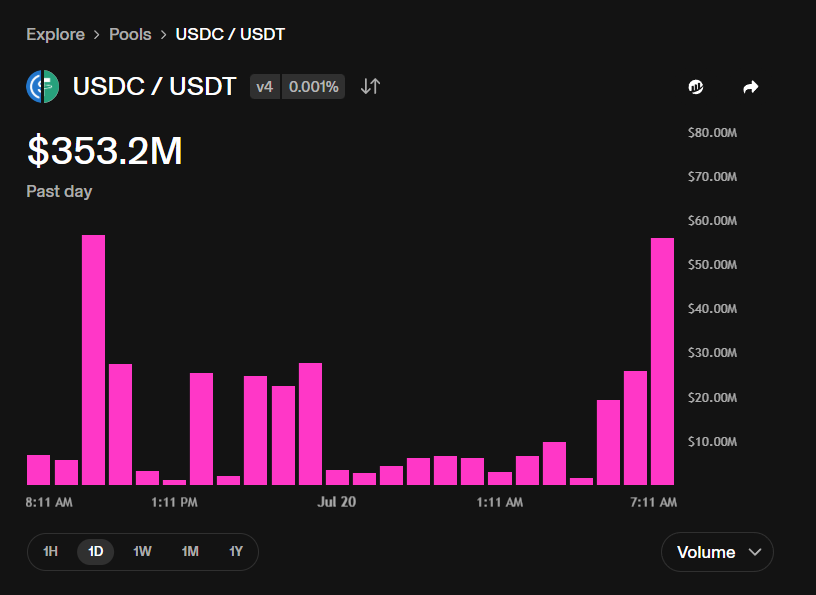
Task: Click the $80.00M axis label
Action: click(x=712, y=133)
